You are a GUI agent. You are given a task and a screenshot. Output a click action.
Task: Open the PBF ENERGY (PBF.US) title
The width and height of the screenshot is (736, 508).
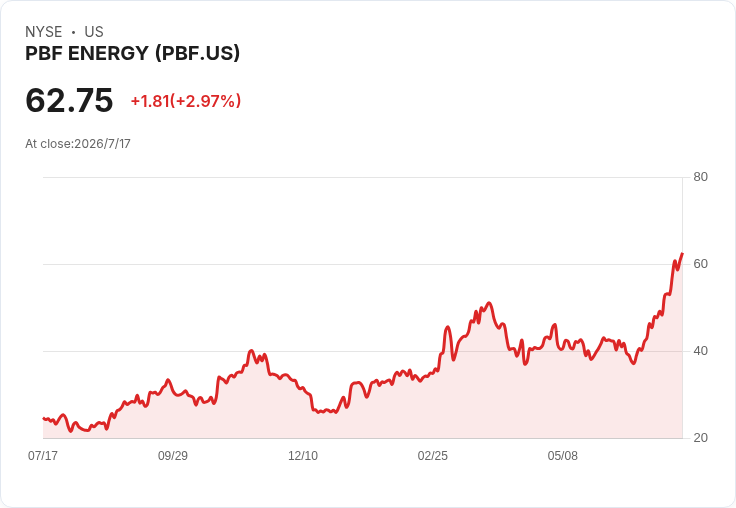132,54
